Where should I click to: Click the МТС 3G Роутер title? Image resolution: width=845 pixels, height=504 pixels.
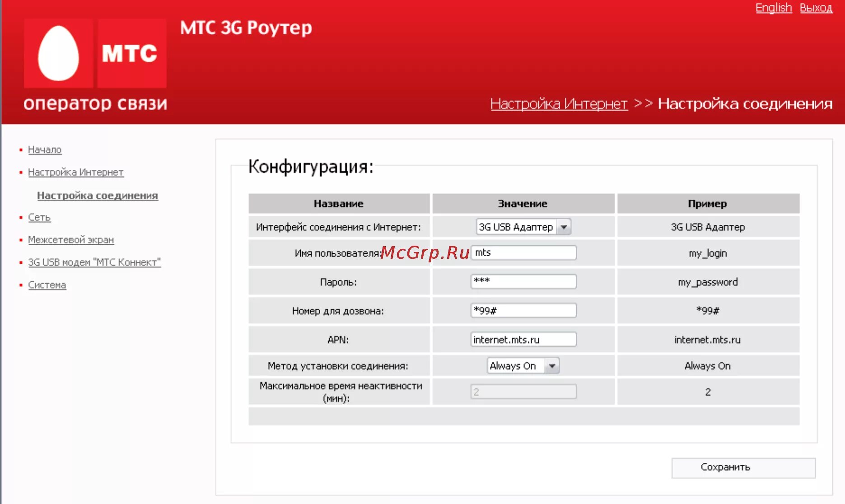[x=246, y=28]
